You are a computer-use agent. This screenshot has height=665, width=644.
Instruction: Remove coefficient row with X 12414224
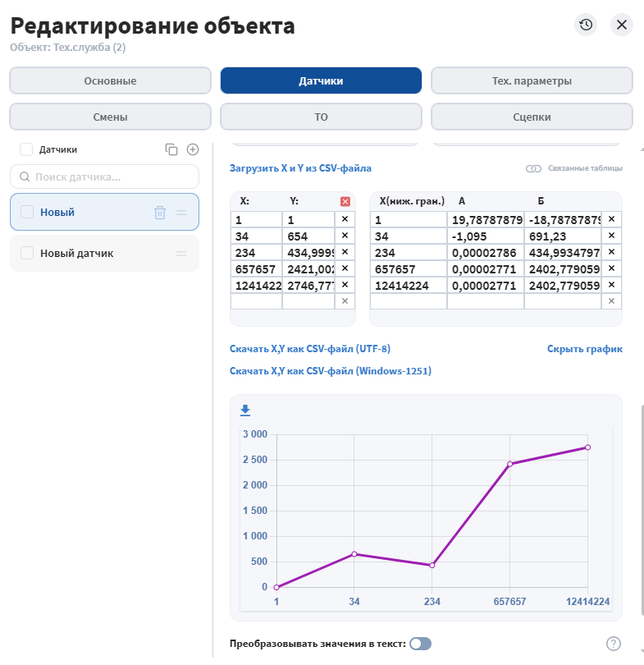point(611,285)
